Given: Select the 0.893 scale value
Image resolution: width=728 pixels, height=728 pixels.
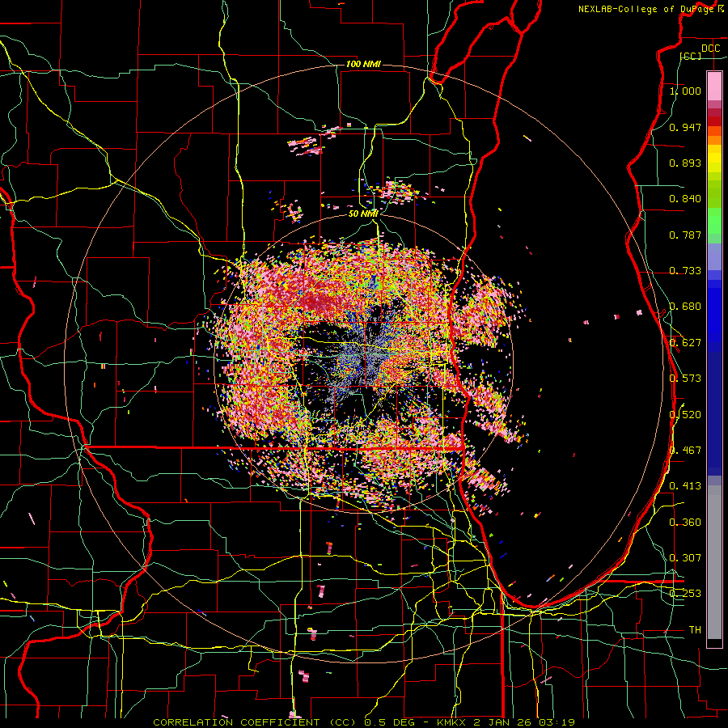Looking at the screenshot, I should click(x=685, y=163).
